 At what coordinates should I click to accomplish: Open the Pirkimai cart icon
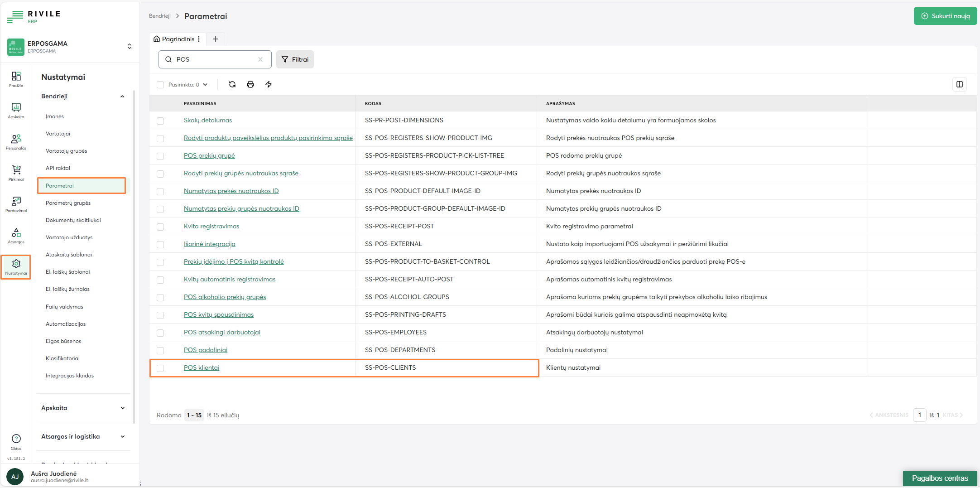click(16, 173)
